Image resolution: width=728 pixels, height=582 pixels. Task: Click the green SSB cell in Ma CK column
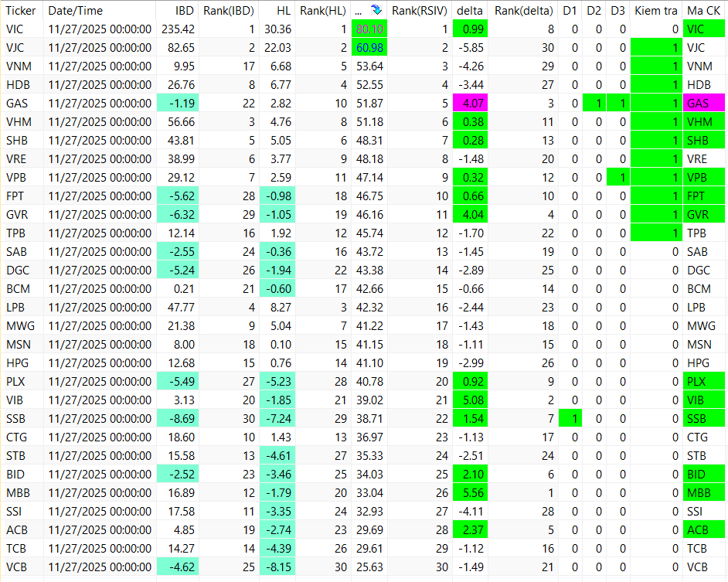coord(704,418)
